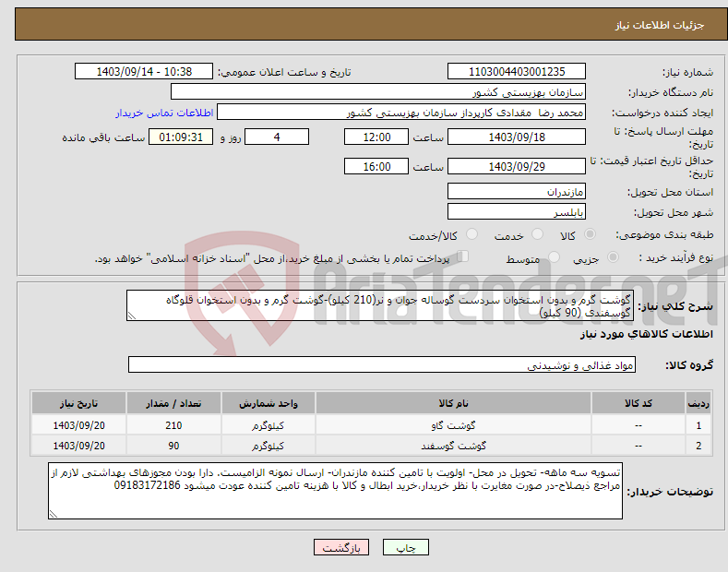Viewport: 728px width, 572px height.
Task: Click the resize handle of buyer notes box
Action: click(x=54, y=514)
